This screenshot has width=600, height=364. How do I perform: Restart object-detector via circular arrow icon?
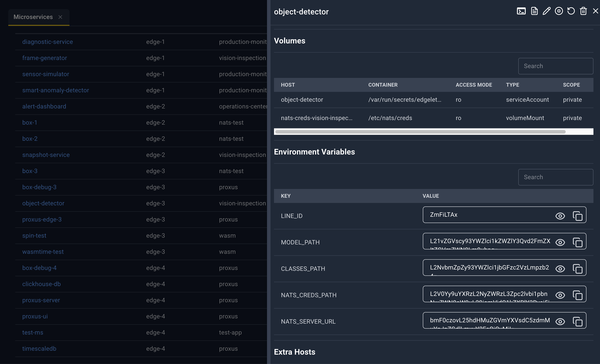(x=571, y=11)
